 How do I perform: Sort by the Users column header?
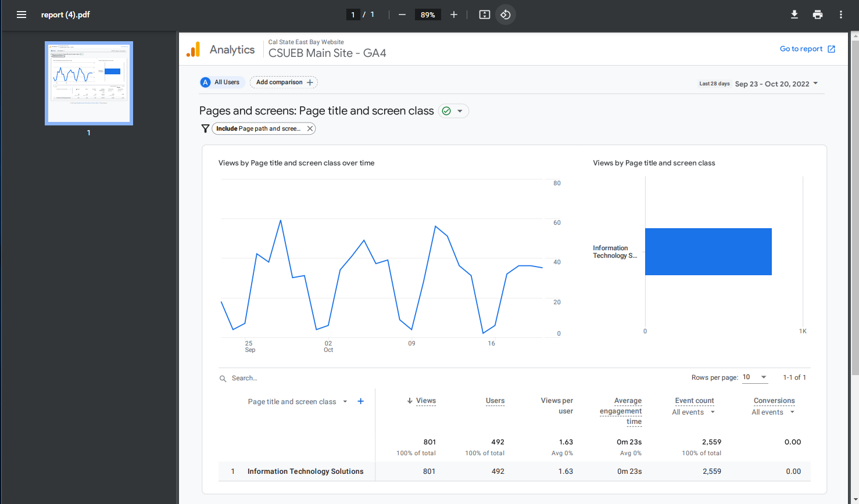pos(495,401)
